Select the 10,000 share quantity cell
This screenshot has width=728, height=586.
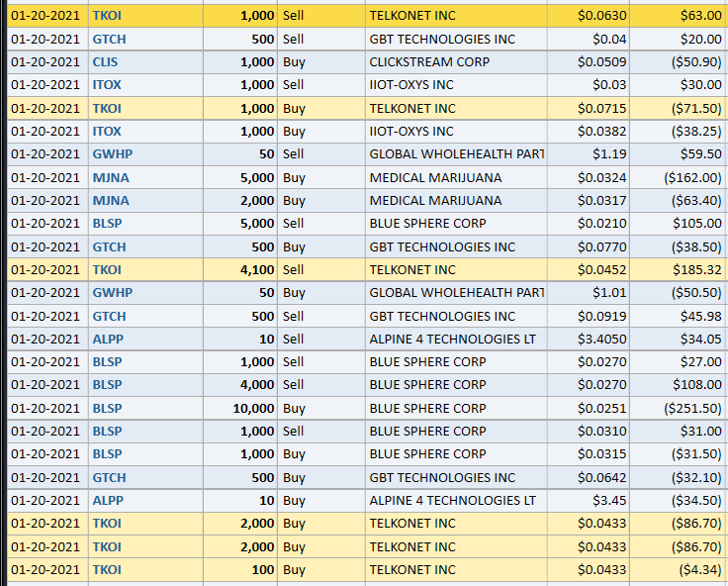240,408
